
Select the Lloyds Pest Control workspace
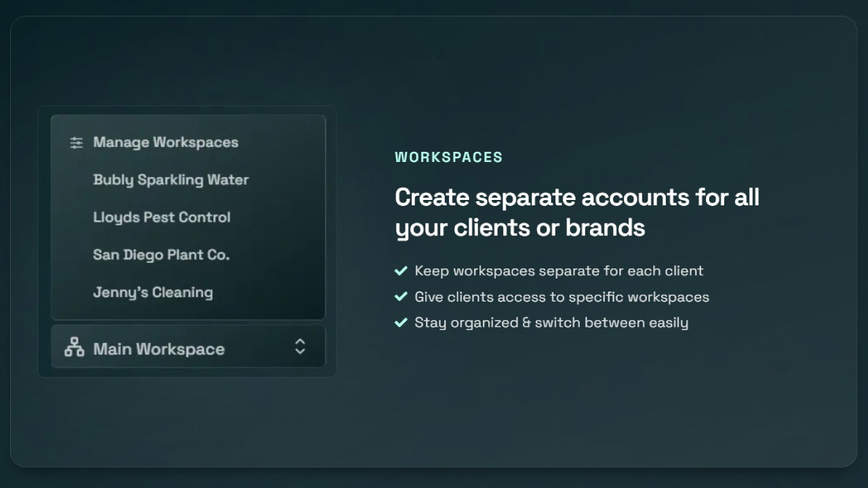click(161, 218)
